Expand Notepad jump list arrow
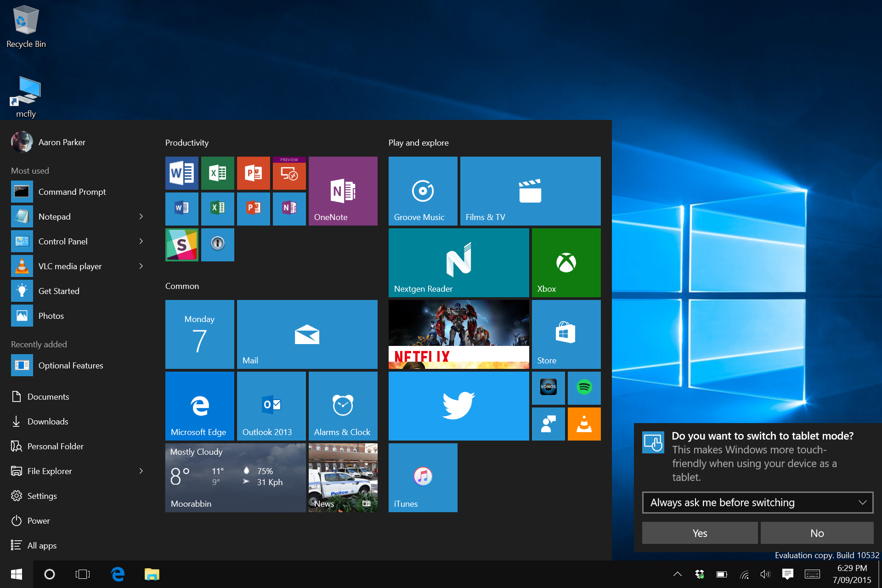This screenshot has width=882, height=588. click(141, 216)
